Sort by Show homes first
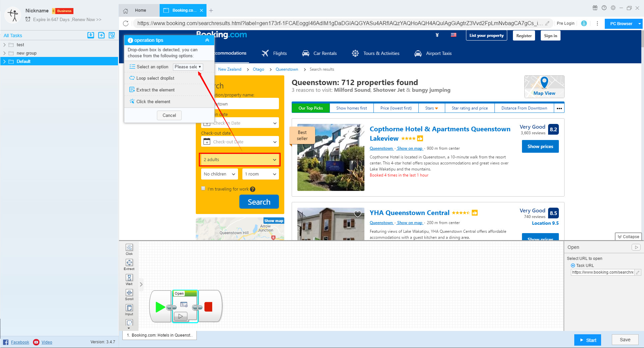The height and width of the screenshot is (348, 644). 351,108
